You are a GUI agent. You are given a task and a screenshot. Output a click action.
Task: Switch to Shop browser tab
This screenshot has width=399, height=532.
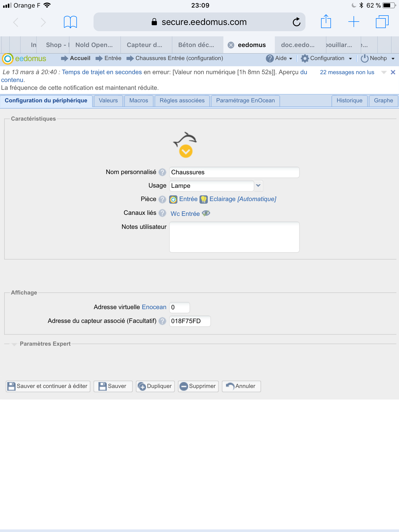(x=53, y=45)
